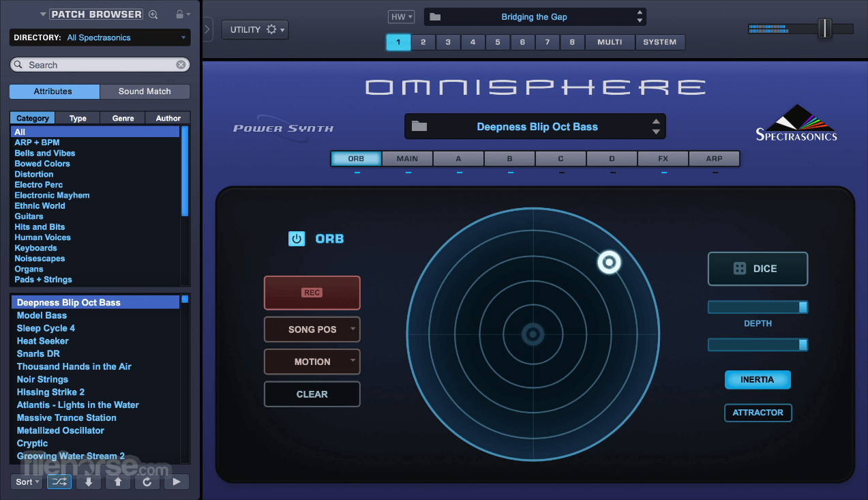
Task: Switch browser to Attributes mode
Action: point(53,91)
